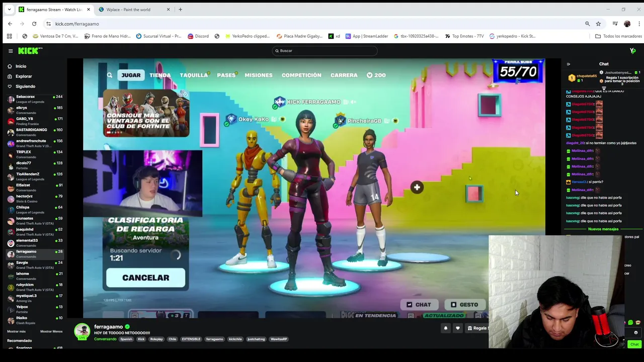Image resolution: width=644 pixels, height=362 pixels.
Task: Open Siguiendo in the sidebar
Action: [x=25, y=86]
